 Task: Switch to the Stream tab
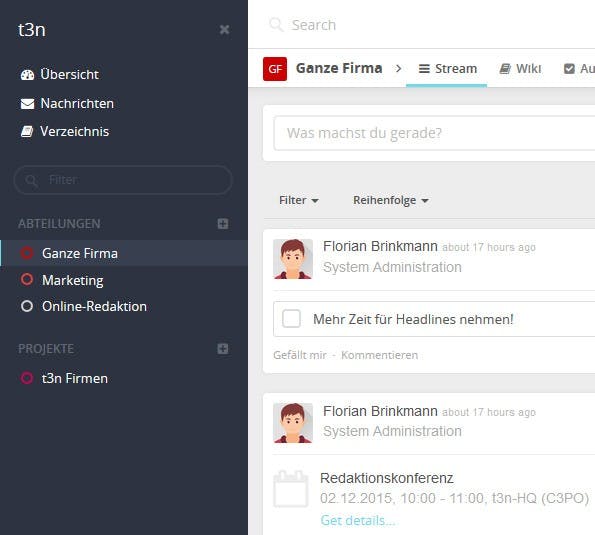[x=447, y=69]
